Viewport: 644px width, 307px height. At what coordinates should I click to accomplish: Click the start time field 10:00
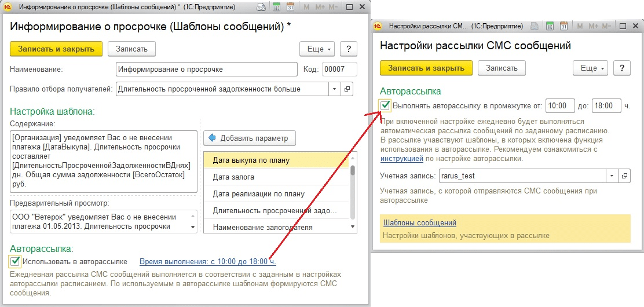[560, 105]
